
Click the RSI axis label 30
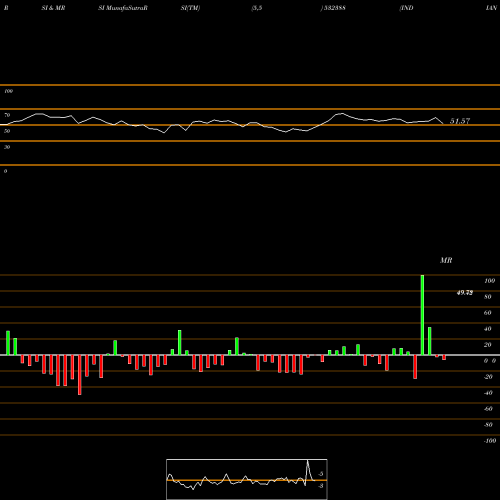[7, 147]
